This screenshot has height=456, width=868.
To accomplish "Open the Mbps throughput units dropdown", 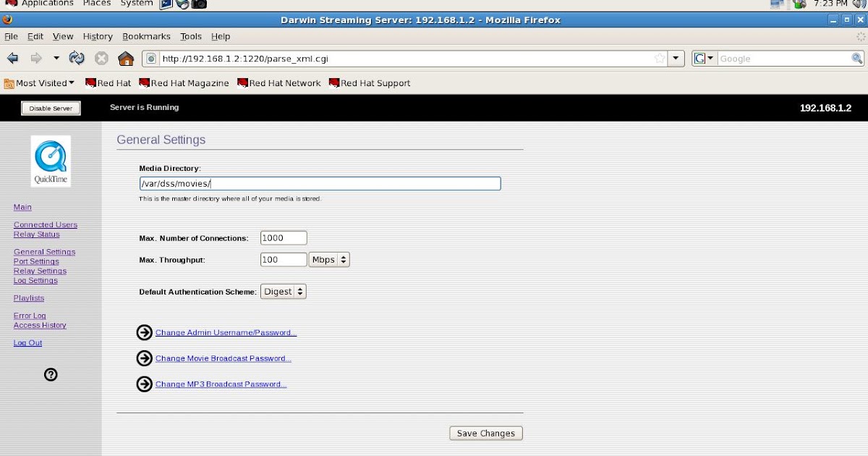I will 329,259.
